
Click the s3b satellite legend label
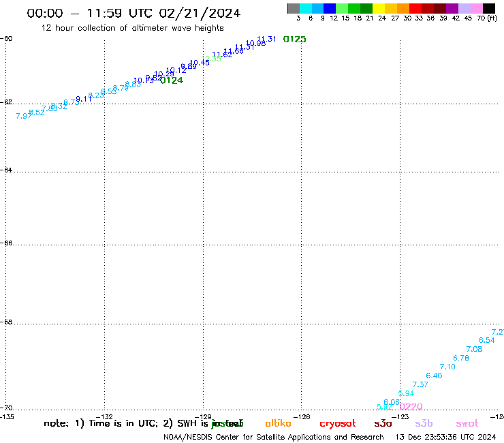424,423
